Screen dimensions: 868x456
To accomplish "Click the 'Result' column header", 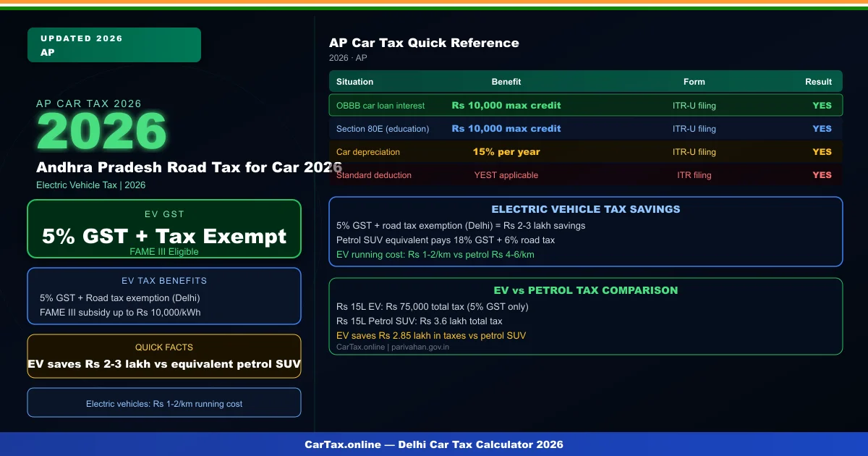I will click(x=819, y=82).
